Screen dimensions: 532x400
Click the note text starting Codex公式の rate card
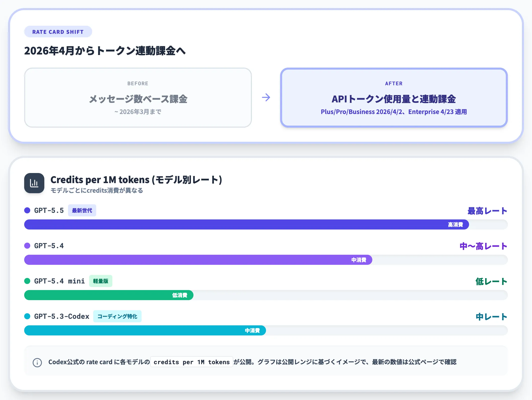pos(252,362)
